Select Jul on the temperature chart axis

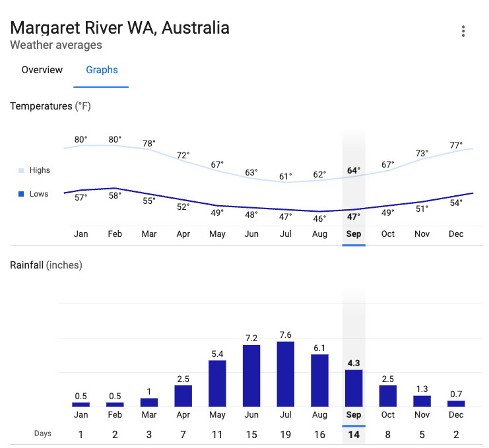pos(286,234)
